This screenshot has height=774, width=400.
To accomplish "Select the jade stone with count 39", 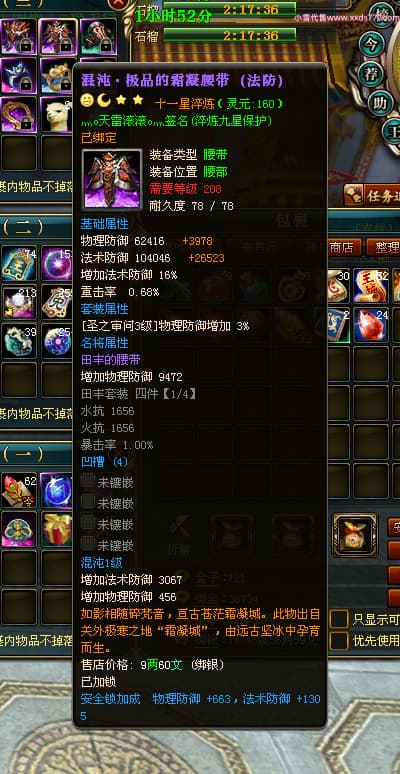I will [19, 341].
